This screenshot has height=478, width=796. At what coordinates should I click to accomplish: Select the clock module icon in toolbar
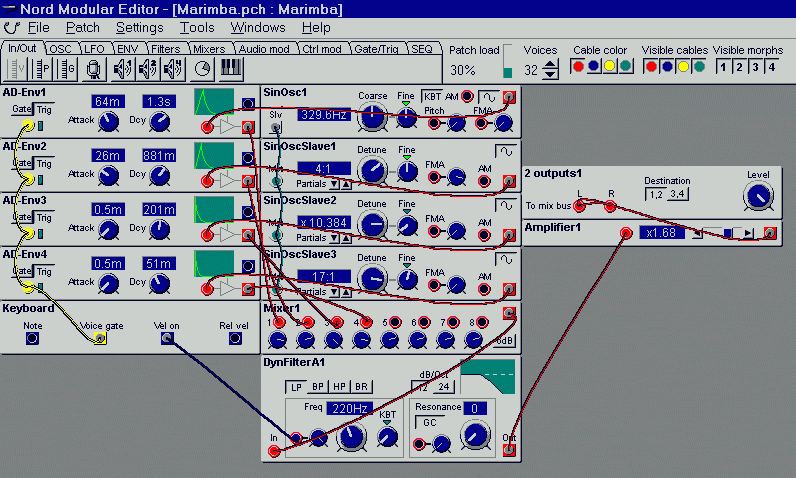pyautogui.click(x=203, y=68)
